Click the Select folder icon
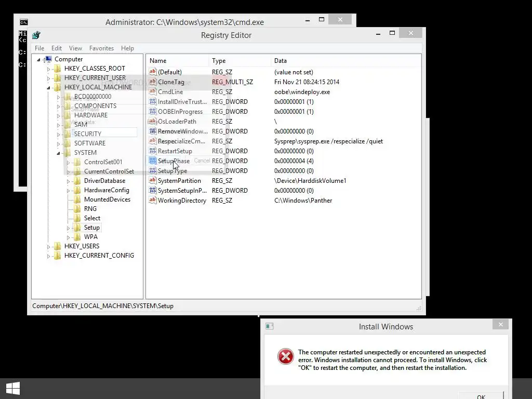 (77, 218)
